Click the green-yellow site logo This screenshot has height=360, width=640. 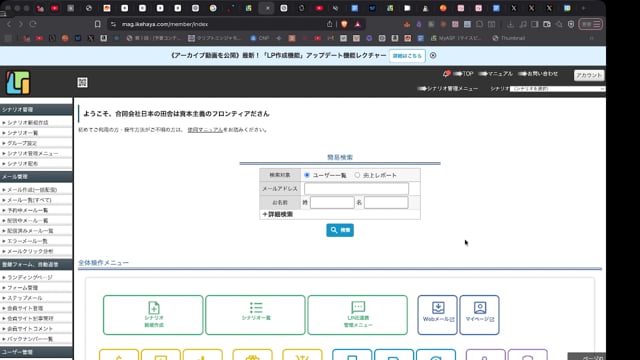(x=18, y=82)
